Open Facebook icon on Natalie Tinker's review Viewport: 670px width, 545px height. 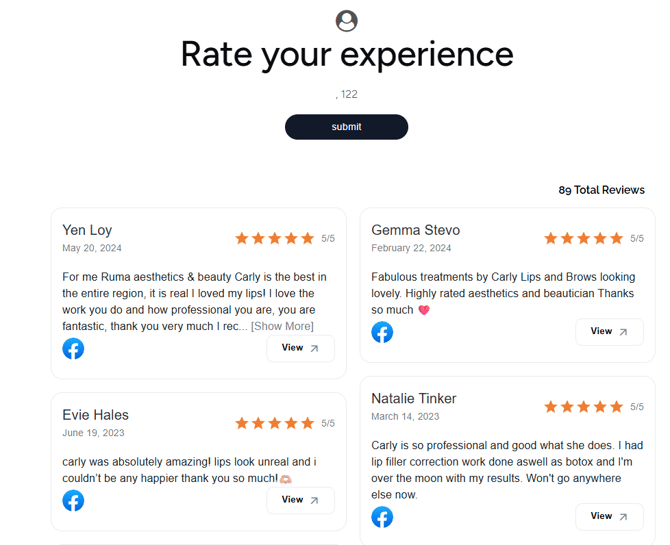click(x=382, y=516)
